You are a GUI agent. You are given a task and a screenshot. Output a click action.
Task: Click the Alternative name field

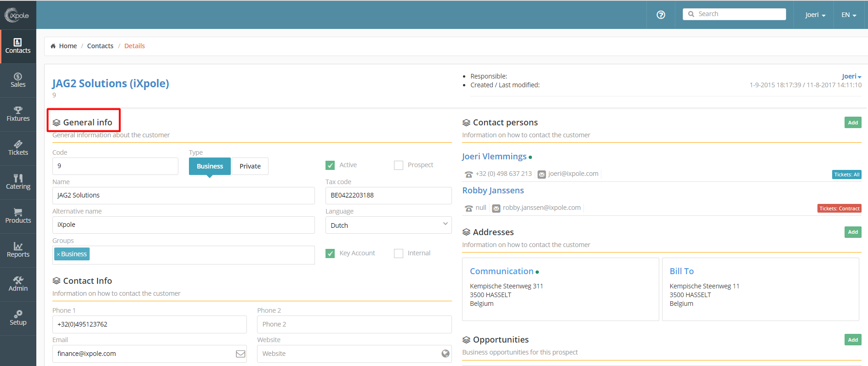coord(183,225)
